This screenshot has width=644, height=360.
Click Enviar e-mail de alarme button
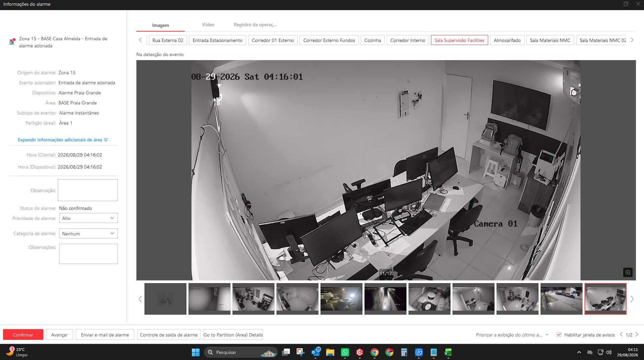(x=105, y=335)
